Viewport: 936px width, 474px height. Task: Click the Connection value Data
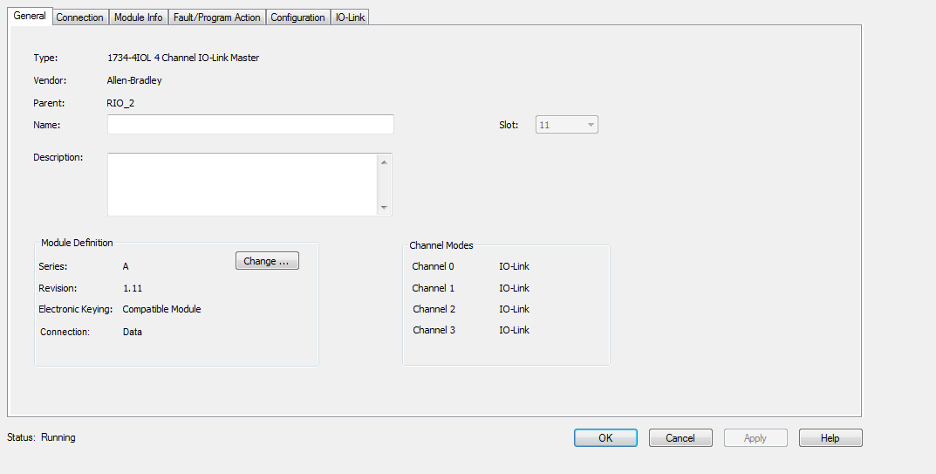coord(133,331)
